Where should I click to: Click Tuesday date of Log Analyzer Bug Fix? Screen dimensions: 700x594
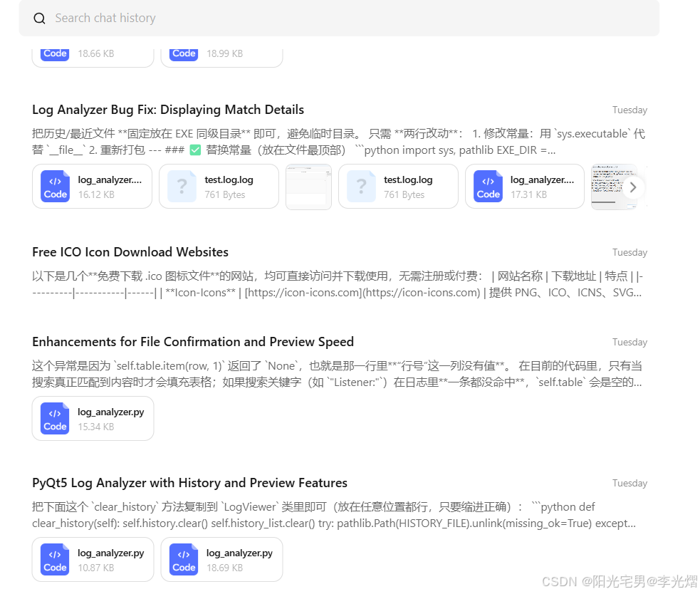point(630,110)
